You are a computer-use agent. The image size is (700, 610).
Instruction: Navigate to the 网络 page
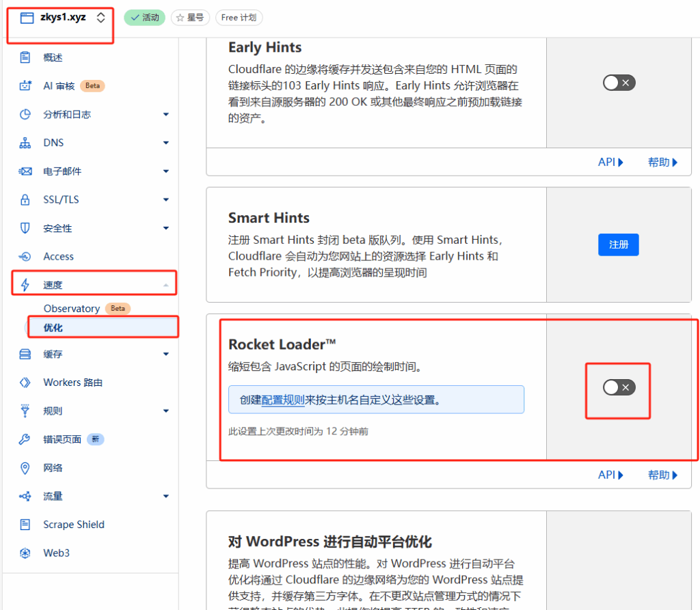[53, 468]
